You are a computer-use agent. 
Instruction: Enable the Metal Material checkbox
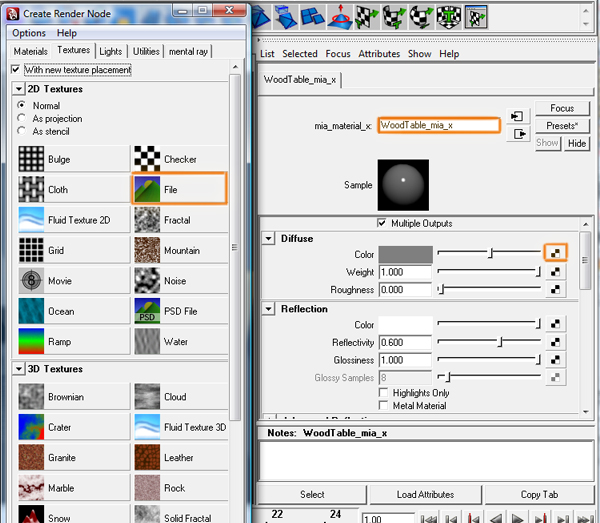point(383,405)
